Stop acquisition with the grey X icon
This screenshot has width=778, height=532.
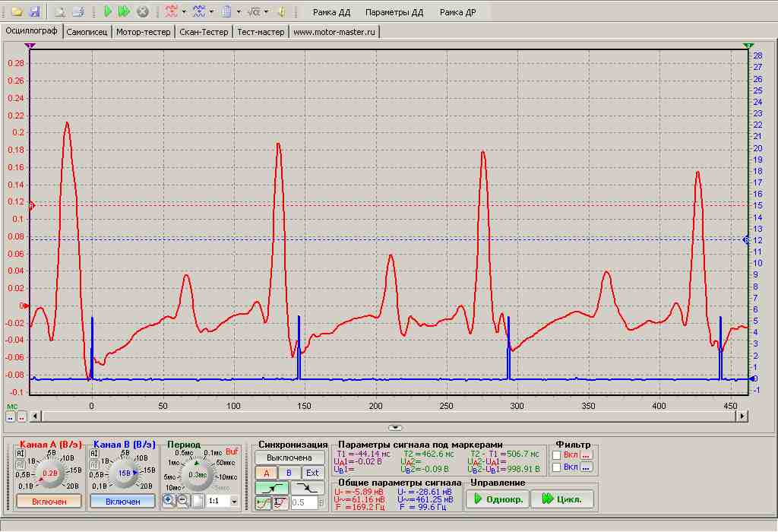click(142, 11)
